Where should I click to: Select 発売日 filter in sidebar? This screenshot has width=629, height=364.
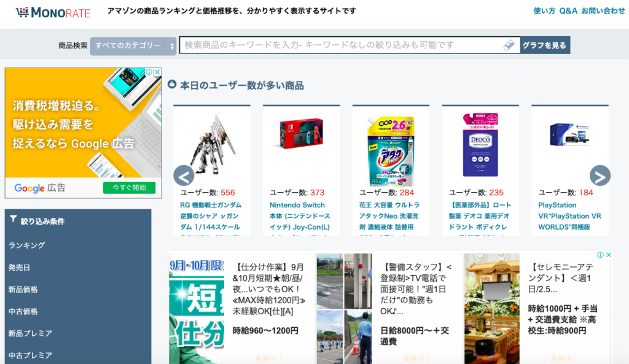coord(19,268)
